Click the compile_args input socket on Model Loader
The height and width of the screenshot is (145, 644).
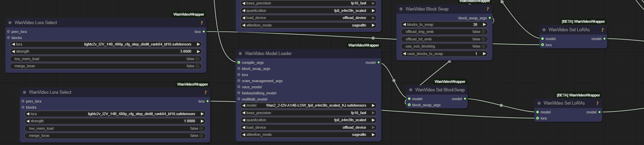(x=239, y=62)
